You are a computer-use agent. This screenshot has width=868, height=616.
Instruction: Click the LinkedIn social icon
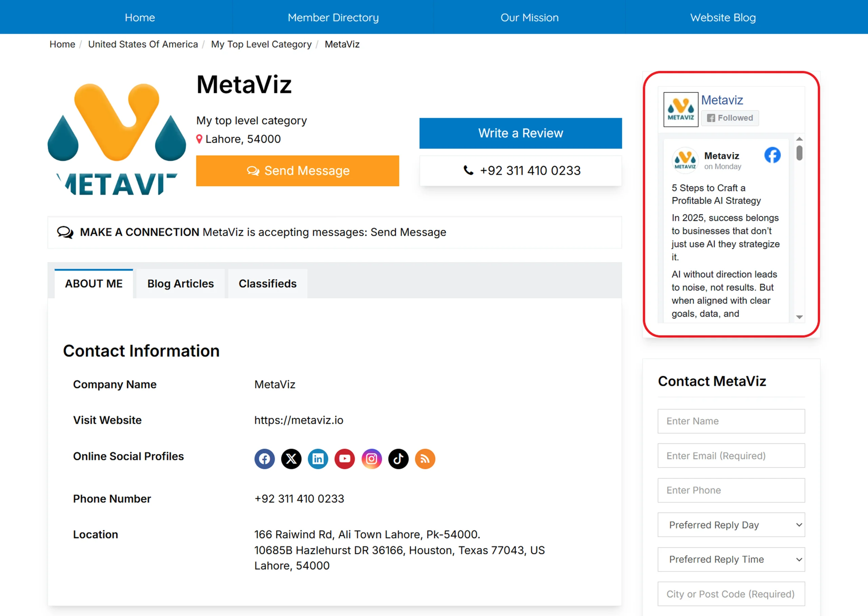click(x=318, y=459)
